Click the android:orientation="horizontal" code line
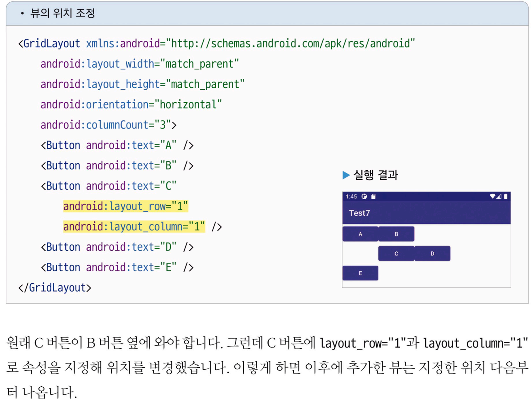The height and width of the screenshot is (400, 532). pyautogui.click(x=131, y=105)
